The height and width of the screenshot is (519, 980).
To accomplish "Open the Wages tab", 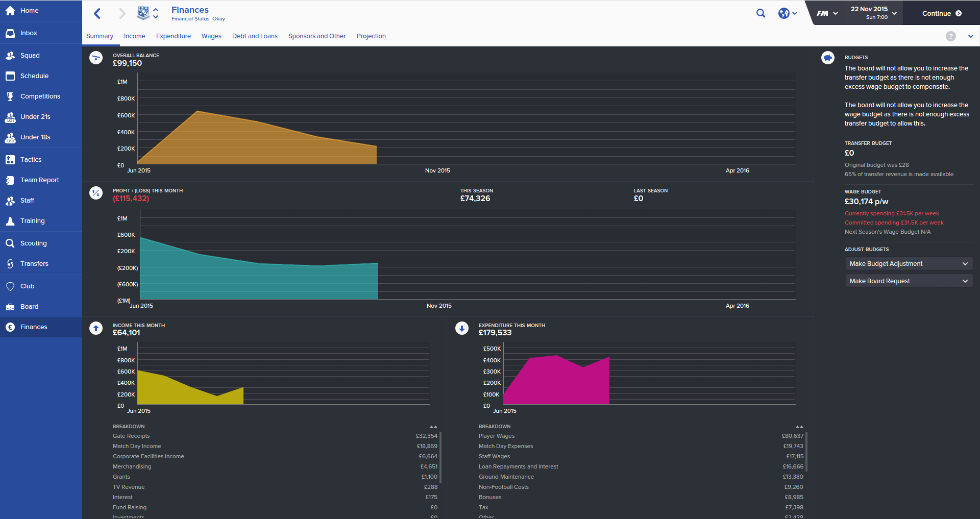I will (211, 36).
